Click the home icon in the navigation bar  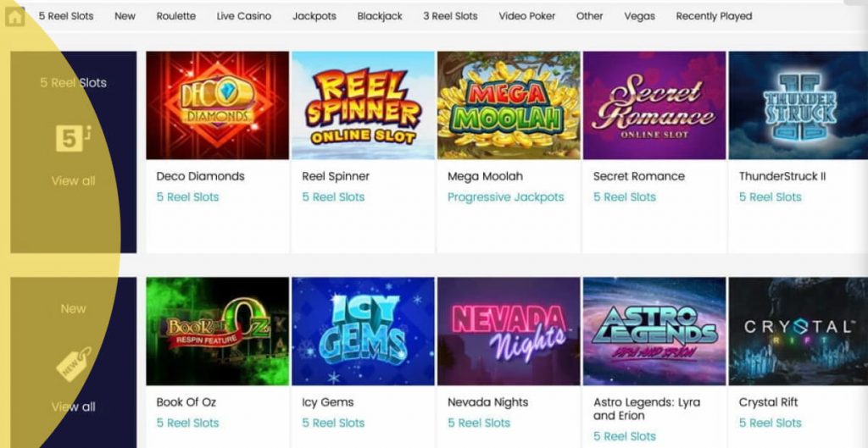click(15, 17)
